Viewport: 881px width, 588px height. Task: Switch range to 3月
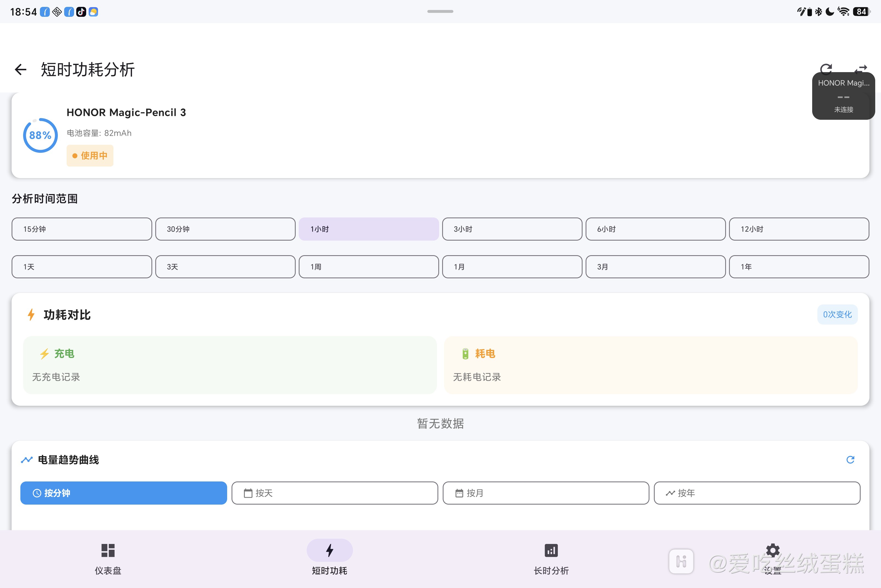[656, 267]
